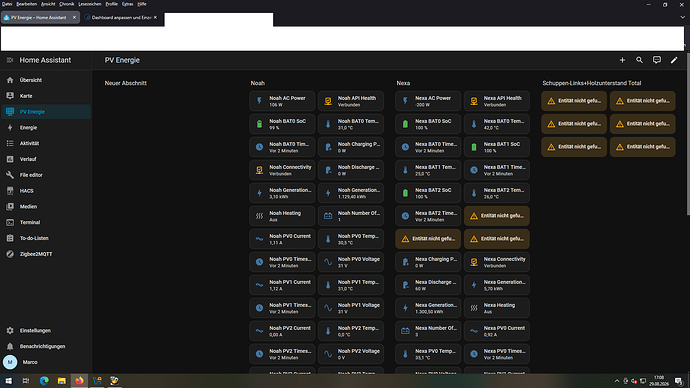The image size is (690, 388).
Task: Open File Explorer from the taskbar
Action: point(62,381)
